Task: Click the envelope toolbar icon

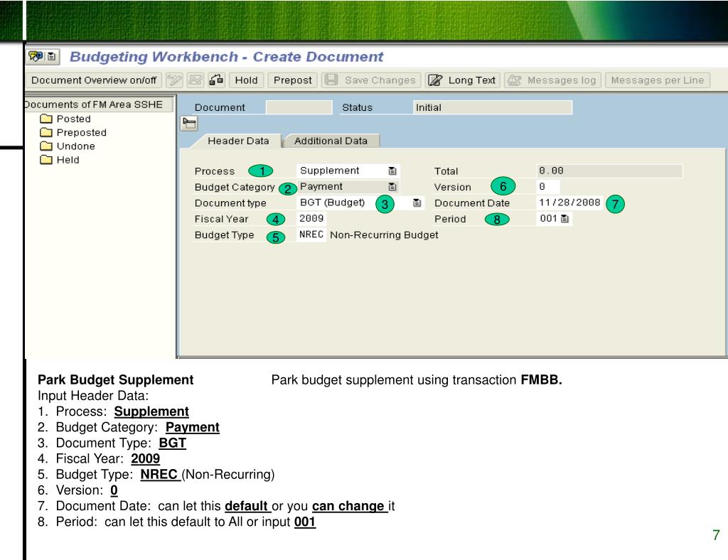Action: point(196,80)
